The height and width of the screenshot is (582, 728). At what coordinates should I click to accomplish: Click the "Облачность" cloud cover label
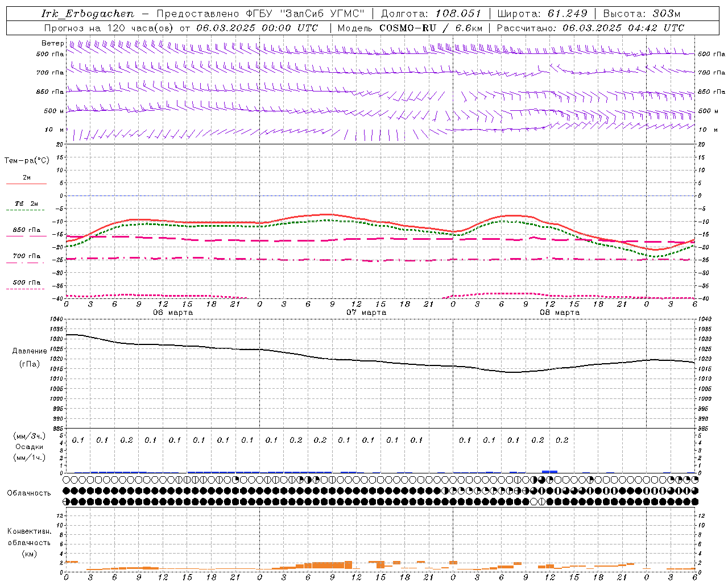tap(29, 493)
